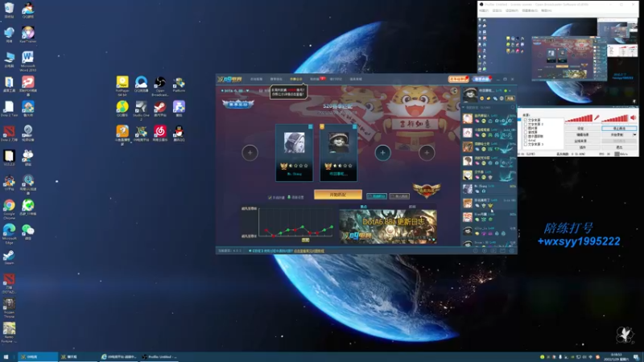Collapse the friends list group arrow

464,108
